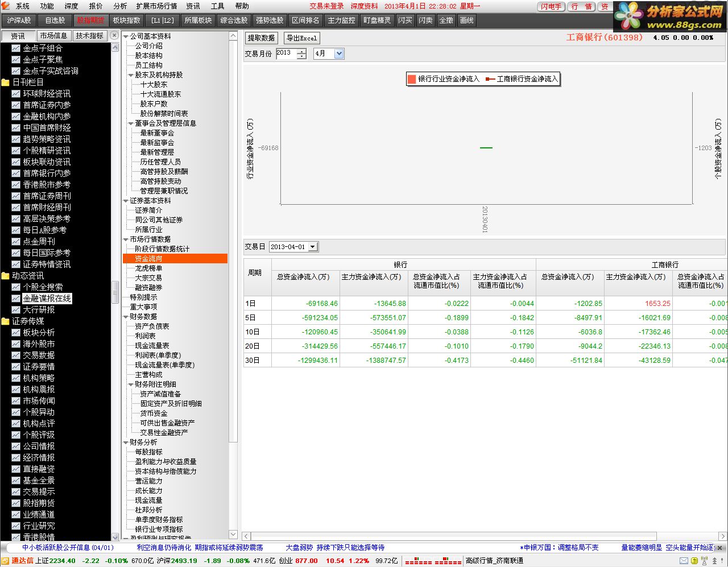
Task: Click the 导出Excel button
Action: pos(301,38)
